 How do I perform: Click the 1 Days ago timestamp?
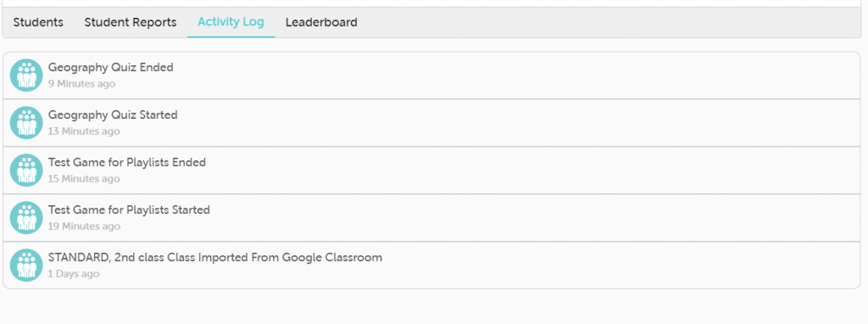point(74,274)
